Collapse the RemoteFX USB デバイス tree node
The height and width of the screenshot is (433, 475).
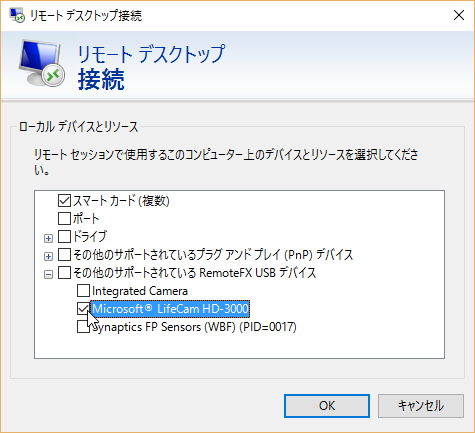click(x=48, y=275)
